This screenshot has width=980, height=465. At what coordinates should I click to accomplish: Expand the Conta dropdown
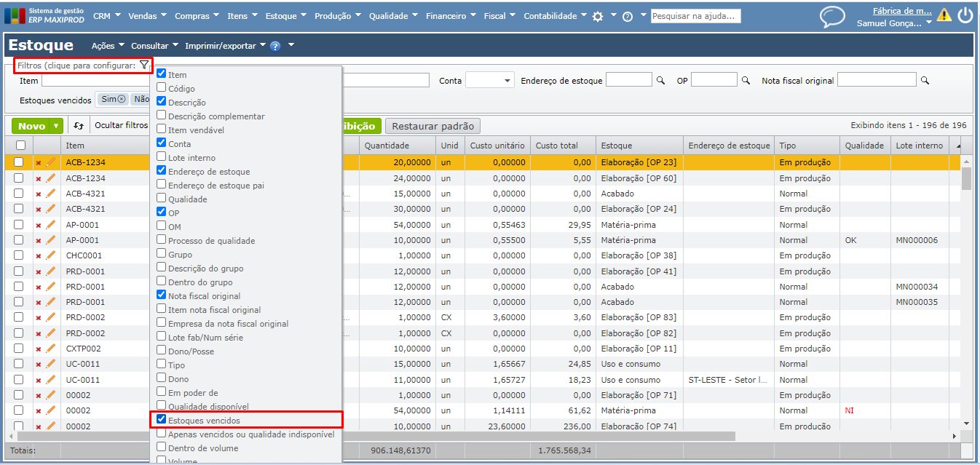coord(489,81)
